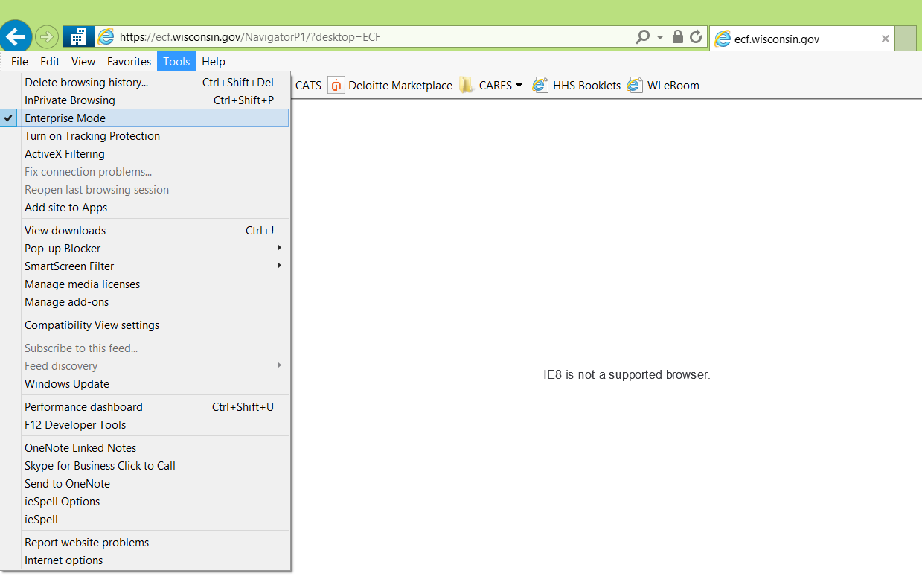Open the Favorites menu
The image size is (922, 588).
tap(129, 61)
